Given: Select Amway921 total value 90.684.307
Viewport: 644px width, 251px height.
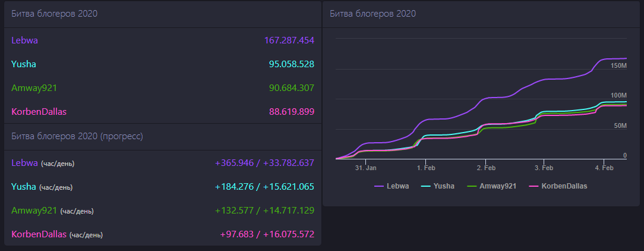Looking at the screenshot, I should point(292,88).
